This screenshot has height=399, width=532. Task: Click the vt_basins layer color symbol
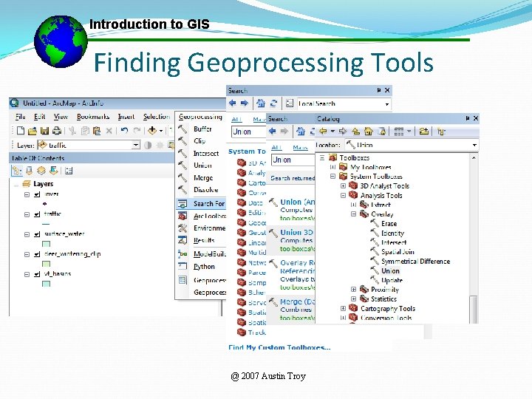46,284
